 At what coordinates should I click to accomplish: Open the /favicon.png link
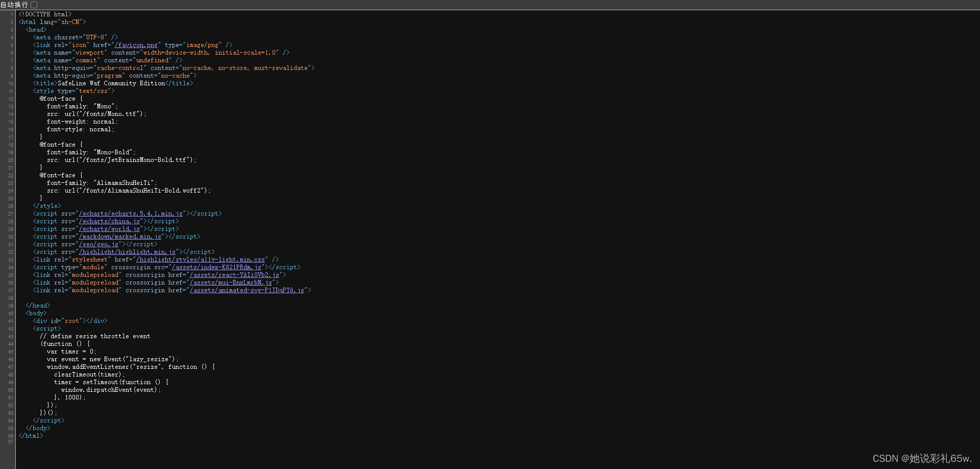[136, 45]
